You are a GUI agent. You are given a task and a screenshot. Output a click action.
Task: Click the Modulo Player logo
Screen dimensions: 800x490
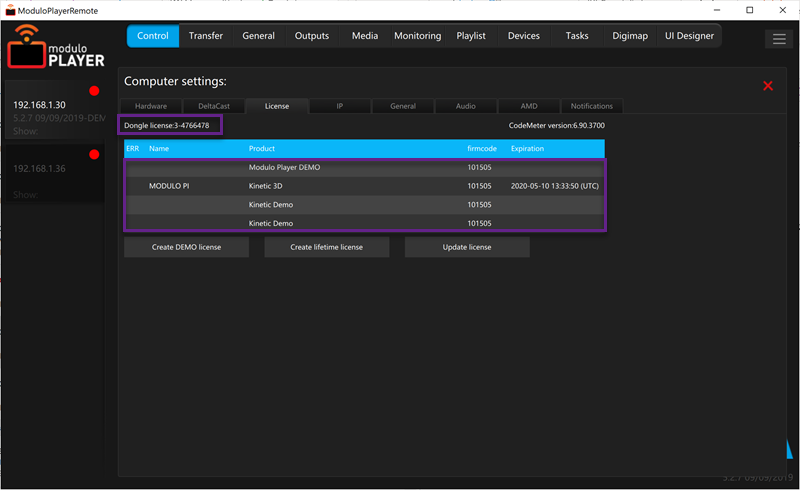[56, 45]
